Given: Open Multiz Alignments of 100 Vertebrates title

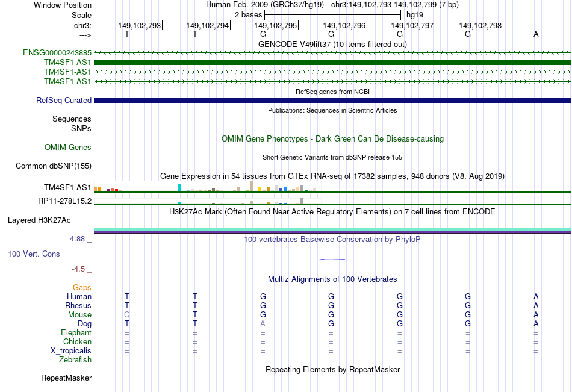Looking at the screenshot, I should 332,279.
